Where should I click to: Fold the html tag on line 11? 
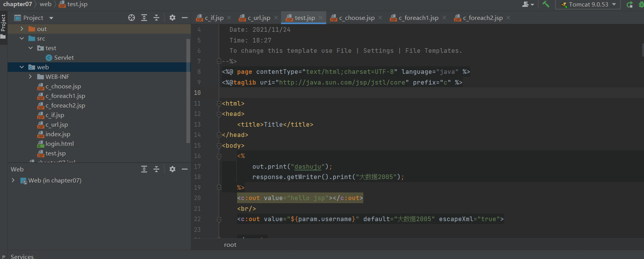coord(219,104)
